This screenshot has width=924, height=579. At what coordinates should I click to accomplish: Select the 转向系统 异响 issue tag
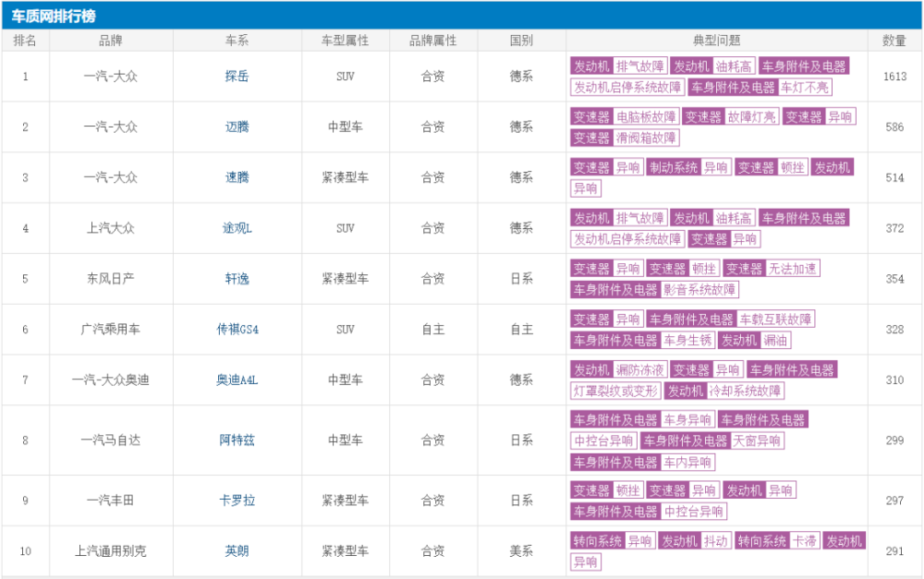coord(613,541)
